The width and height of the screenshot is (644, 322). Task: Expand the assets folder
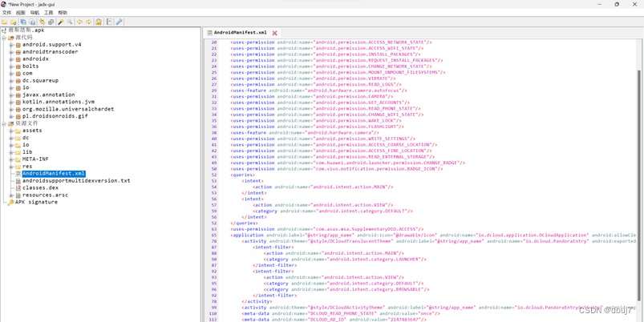(x=11, y=131)
